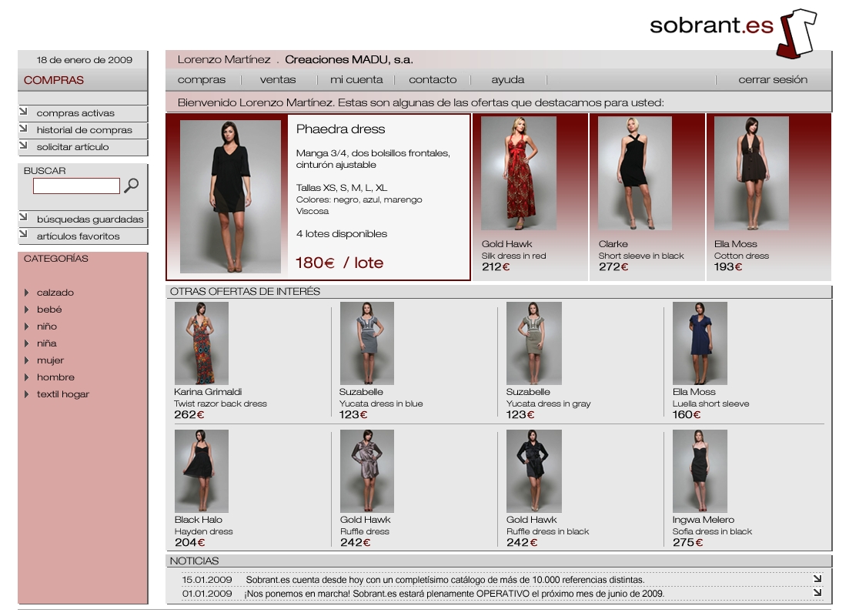Click the 18 de enero de 2009 date
Image resolution: width=849 pixels, height=616 pixels.
click(85, 59)
